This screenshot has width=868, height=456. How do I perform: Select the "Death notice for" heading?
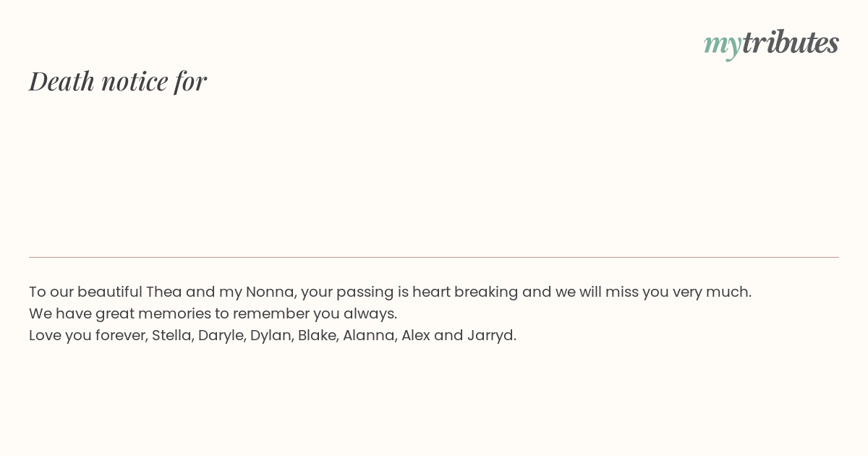[118, 81]
